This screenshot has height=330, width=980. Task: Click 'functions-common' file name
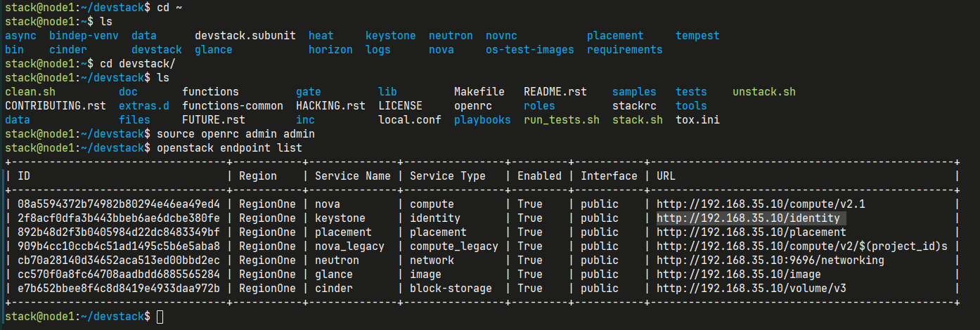(233, 105)
